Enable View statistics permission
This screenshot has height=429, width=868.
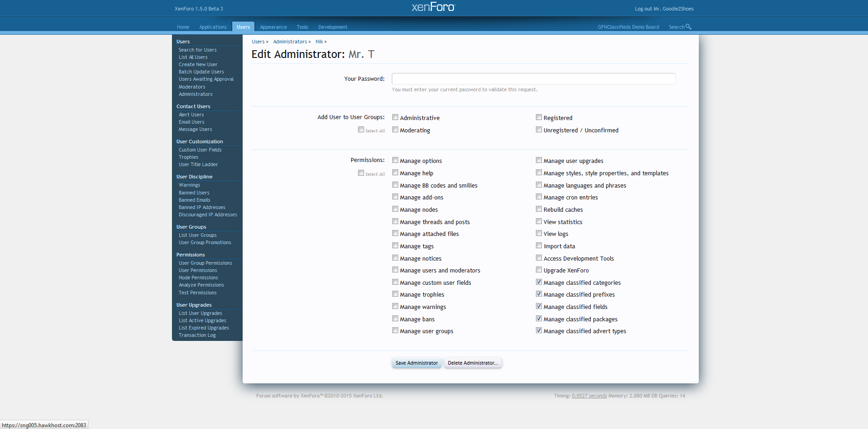coord(539,221)
